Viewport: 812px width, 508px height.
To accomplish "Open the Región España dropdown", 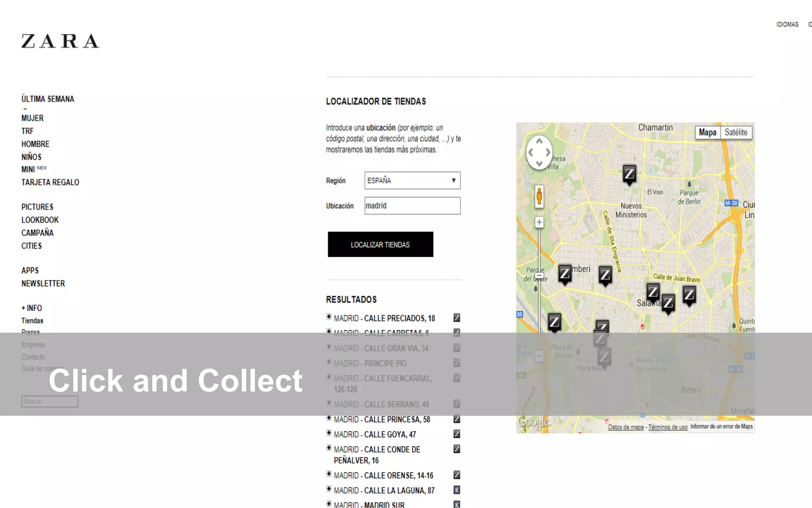I will [412, 181].
